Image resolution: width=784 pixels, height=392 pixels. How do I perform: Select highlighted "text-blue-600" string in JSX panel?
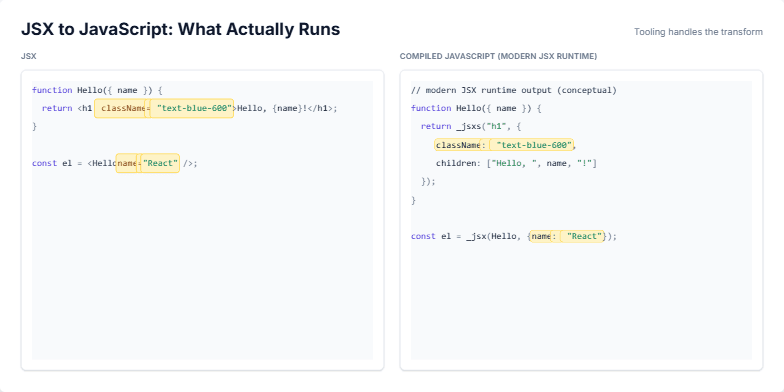[x=192, y=108]
